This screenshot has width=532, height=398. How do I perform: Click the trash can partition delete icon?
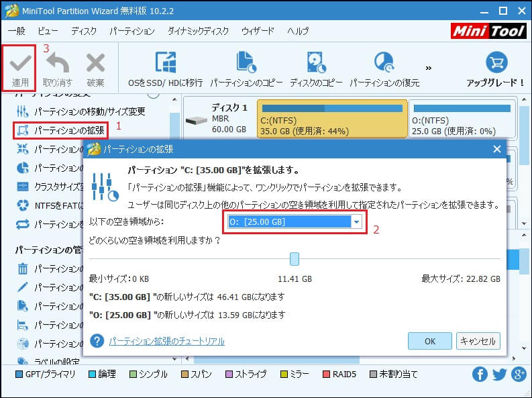22,268
